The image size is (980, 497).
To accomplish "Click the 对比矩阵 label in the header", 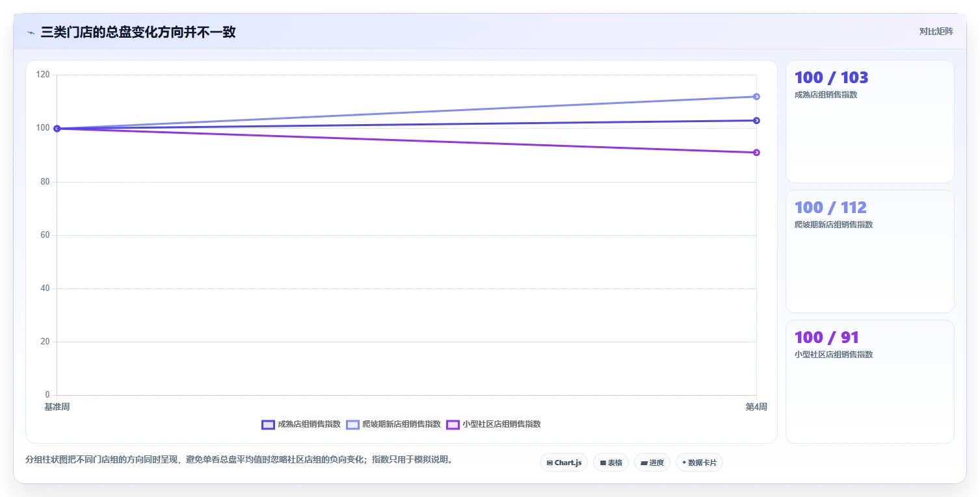I will [936, 32].
